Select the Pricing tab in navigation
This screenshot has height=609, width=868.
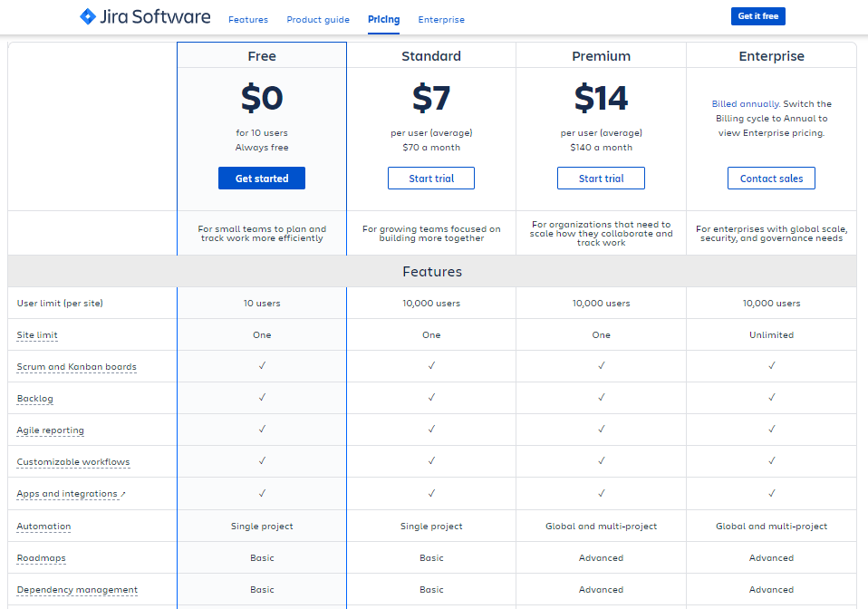click(x=383, y=19)
